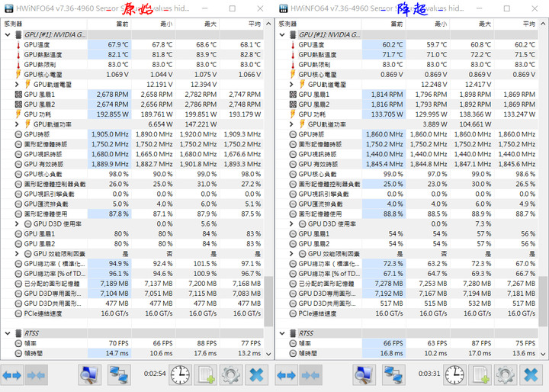Click the lightning icon of GPU 功耗 in left window
549x392 pixels.
coord(18,114)
